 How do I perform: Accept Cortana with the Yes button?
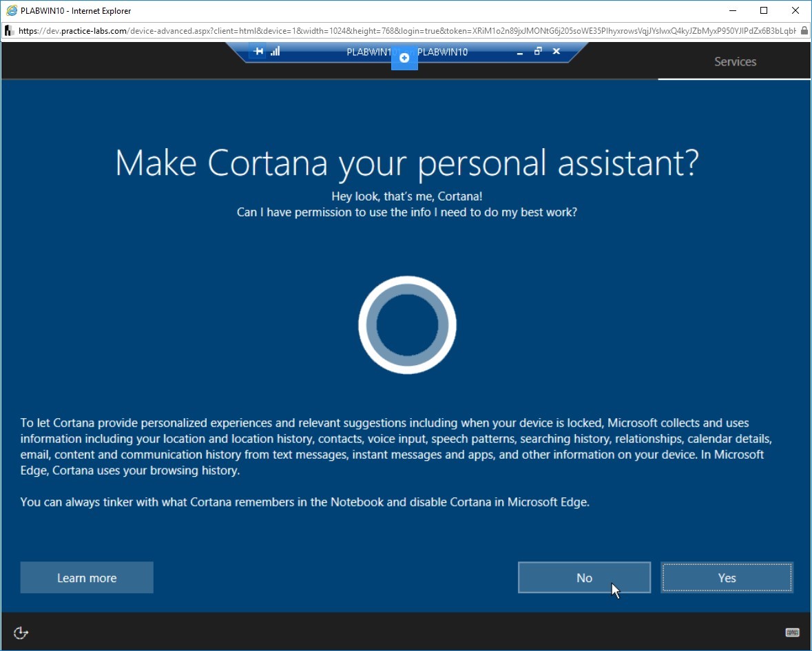[727, 577]
